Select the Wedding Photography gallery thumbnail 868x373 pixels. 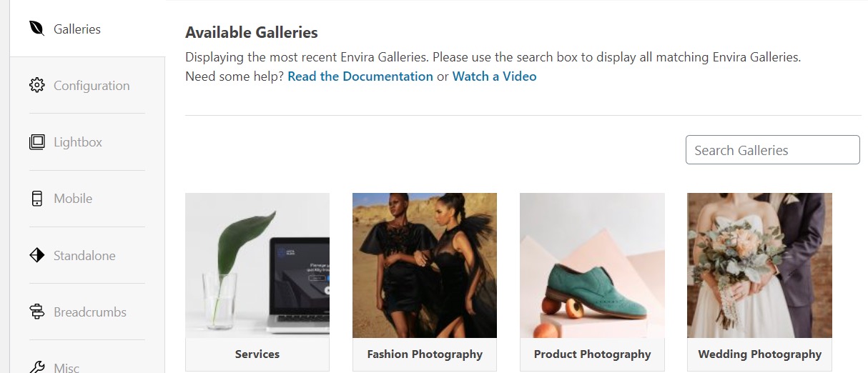[x=759, y=265]
